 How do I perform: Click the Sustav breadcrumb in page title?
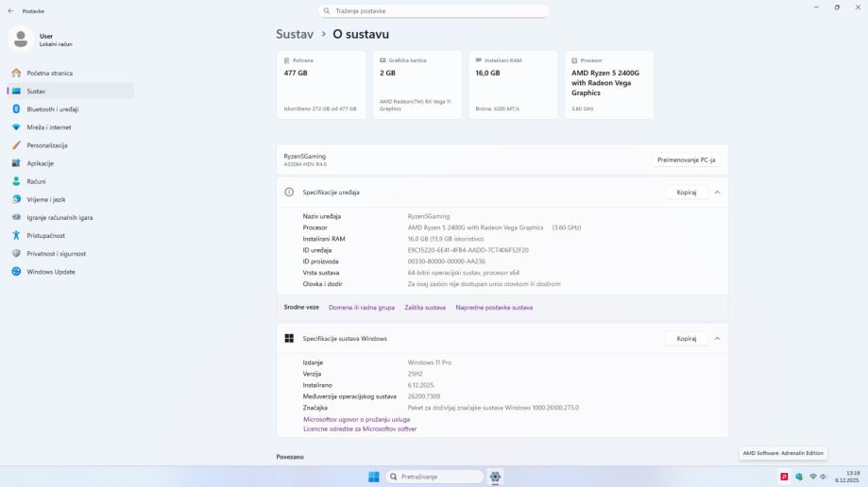point(295,34)
